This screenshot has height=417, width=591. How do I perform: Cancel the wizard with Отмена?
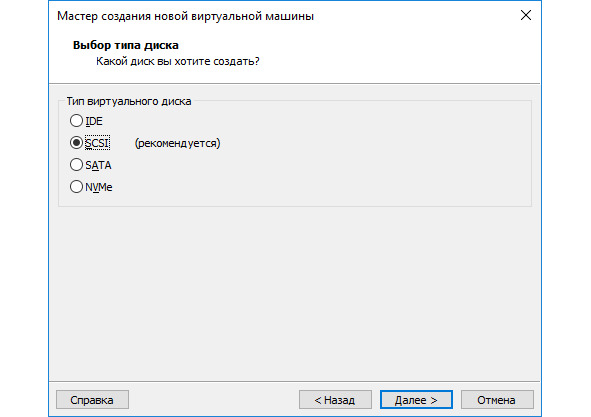tap(497, 400)
